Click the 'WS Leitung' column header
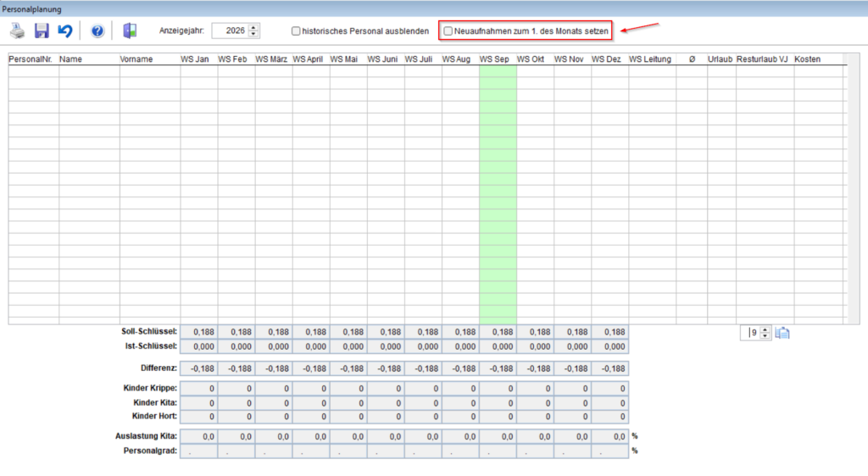The width and height of the screenshot is (868, 476). [x=652, y=59]
